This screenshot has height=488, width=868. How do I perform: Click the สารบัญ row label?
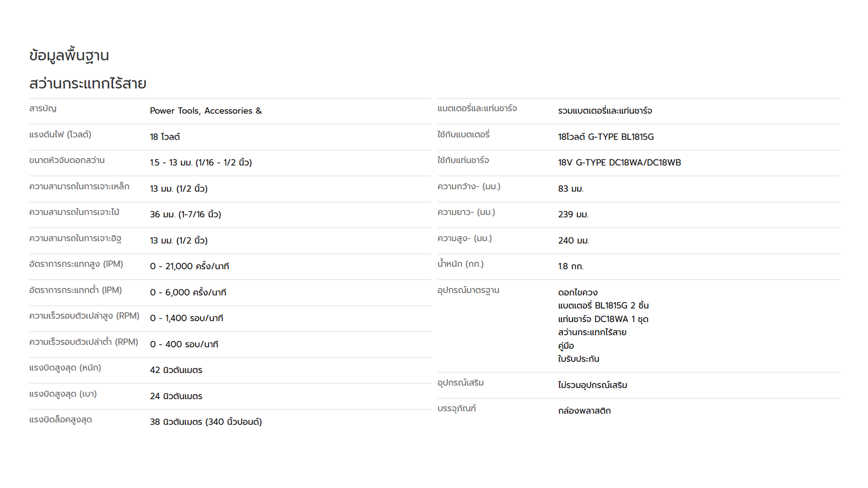(x=43, y=108)
